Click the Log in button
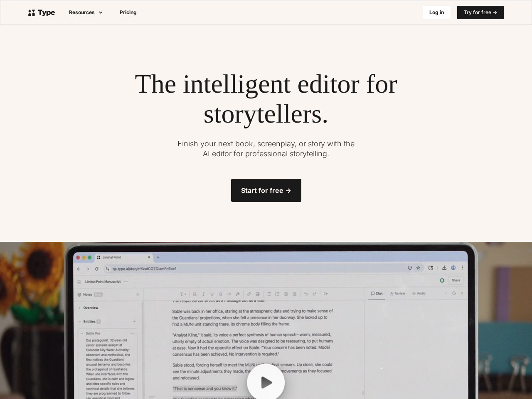This screenshot has height=399, width=532. pyautogui.click(x=436, y=12)
